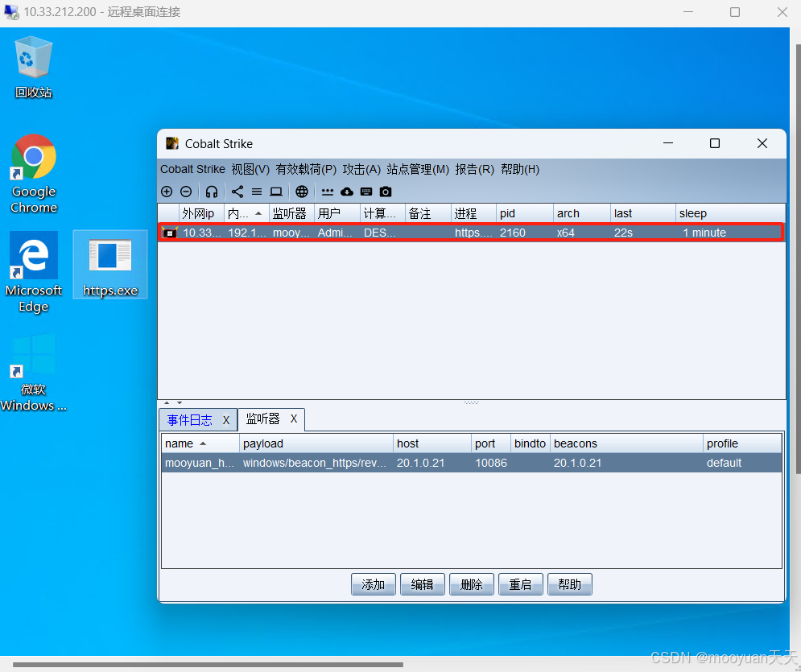Click the remote desktop connection title icon
Screen dimensions: 801x672
(x=11, y=12)
